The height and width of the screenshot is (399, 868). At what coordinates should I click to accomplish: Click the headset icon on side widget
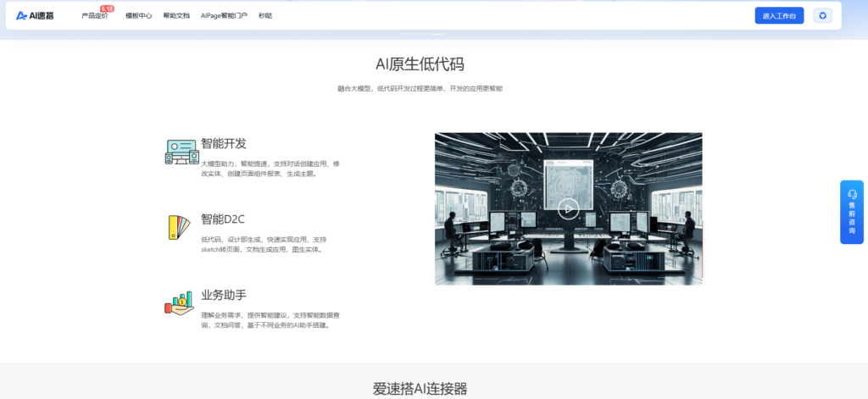coord(852,194)
